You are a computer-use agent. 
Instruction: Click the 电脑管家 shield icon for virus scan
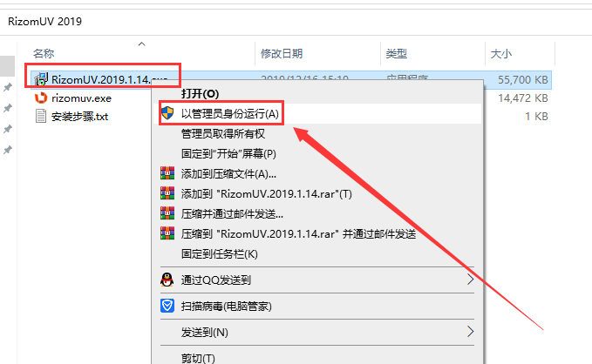[x=167, y=306]
